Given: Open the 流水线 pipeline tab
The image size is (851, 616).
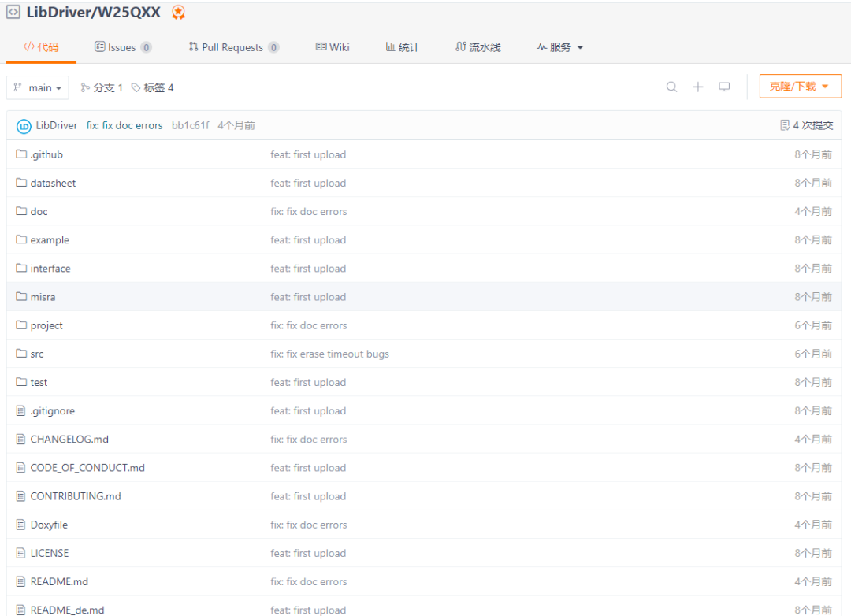Looking at the screenshot, I should tap(478, 47).
